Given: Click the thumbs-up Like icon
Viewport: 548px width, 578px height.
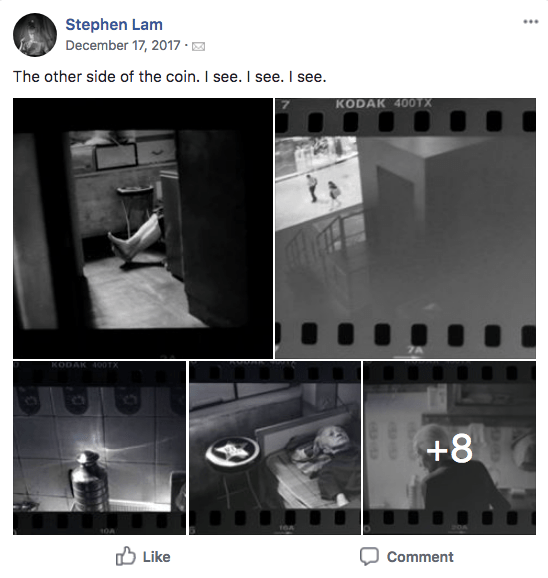Looking at the screenshot, I should [126, 556].
